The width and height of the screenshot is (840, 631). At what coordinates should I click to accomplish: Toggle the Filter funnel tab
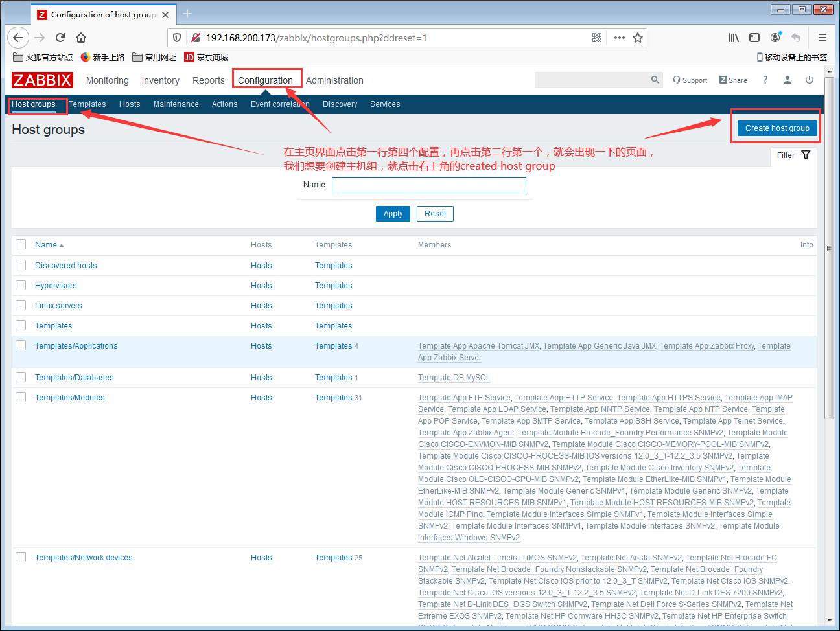click(793, 155)
